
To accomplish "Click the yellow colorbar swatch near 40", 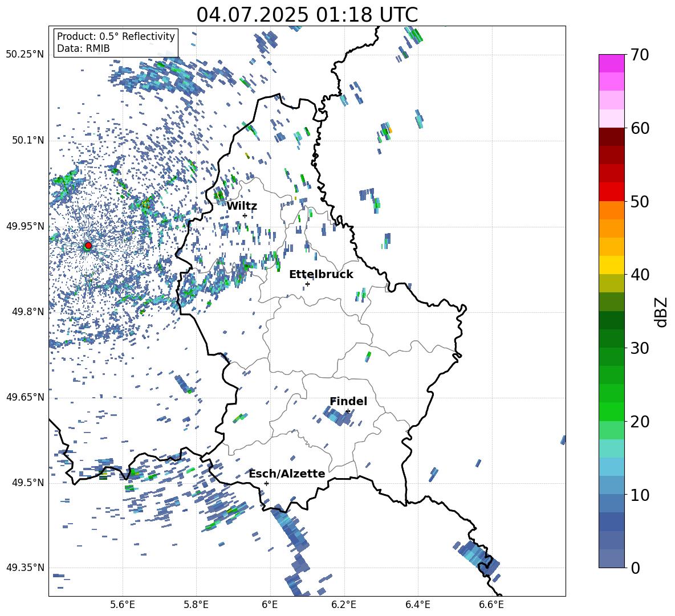I will tap(611, 265).
